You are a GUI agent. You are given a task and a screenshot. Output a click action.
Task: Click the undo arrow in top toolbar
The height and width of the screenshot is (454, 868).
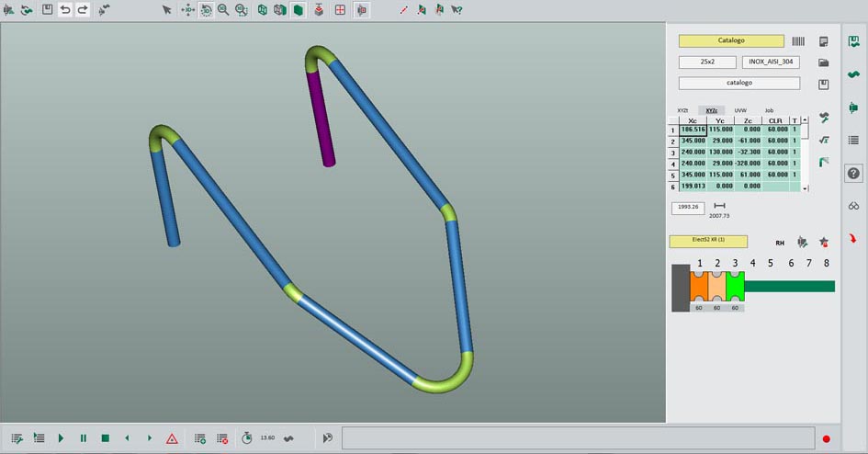click(65, 9)
